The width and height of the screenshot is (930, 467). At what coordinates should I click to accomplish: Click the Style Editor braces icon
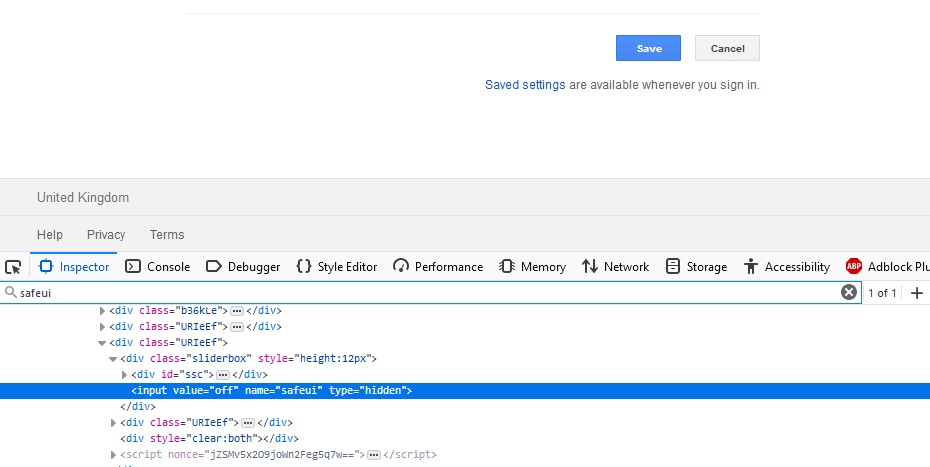point(304,266)
